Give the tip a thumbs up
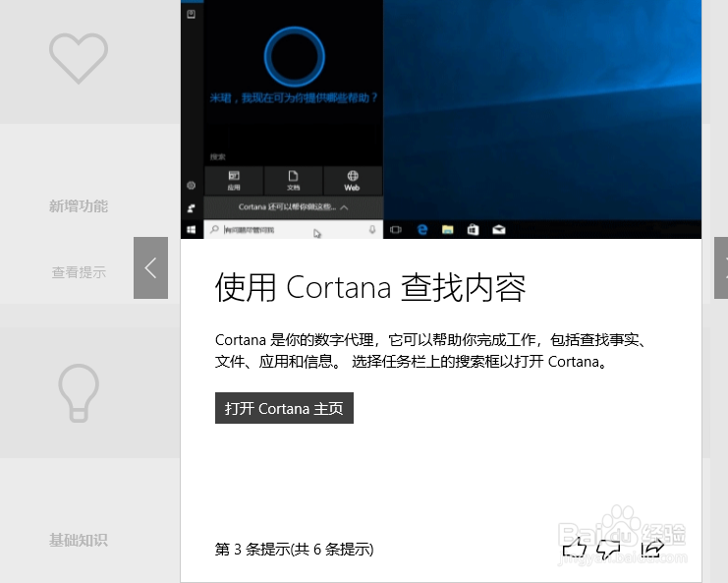 (574, 549)
